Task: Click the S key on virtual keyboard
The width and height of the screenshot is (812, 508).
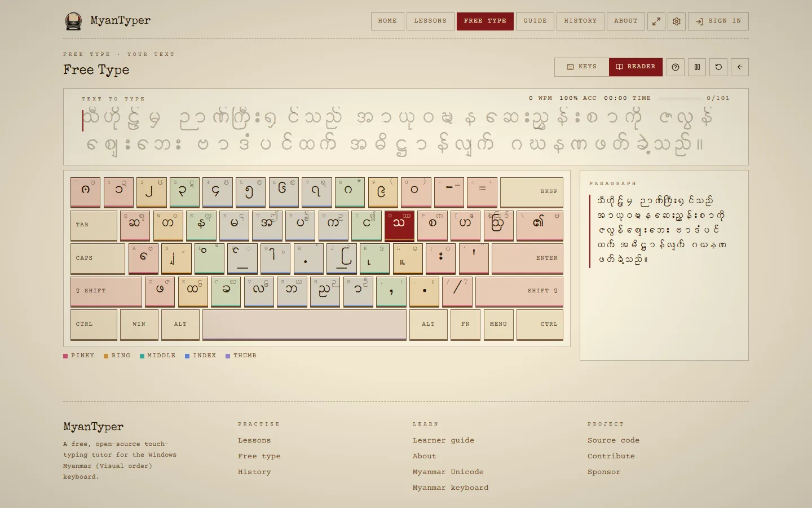Action: pos(176,259)
